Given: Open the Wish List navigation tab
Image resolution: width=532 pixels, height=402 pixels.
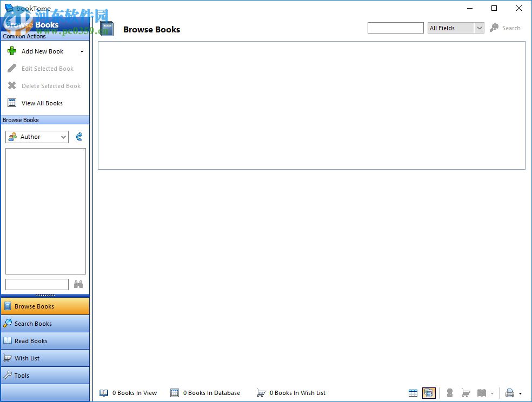Looking at the screenshot, I should pyautogui.click(x=45, y=358).
